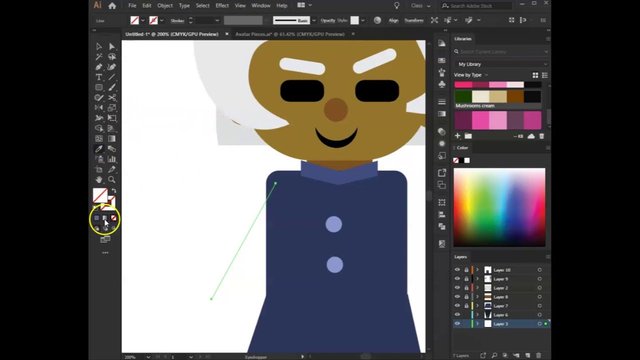Click the white swatch in Color panel
The image size is (640, 360).
pos(467,160)
